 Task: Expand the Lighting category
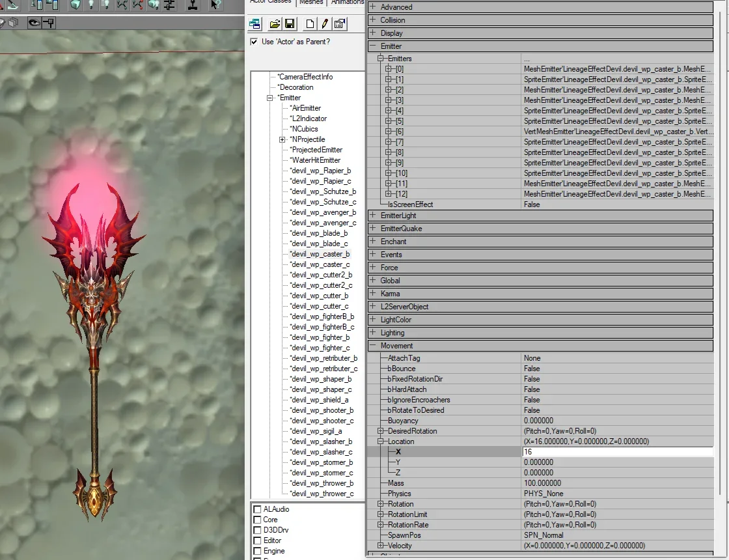(372, 332)
